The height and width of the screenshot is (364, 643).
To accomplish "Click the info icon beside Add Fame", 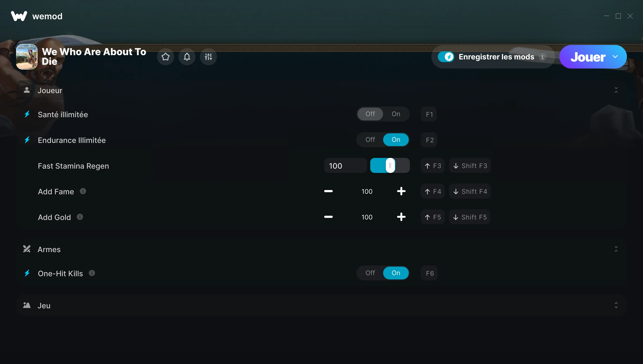I will [x=83, y=191].
